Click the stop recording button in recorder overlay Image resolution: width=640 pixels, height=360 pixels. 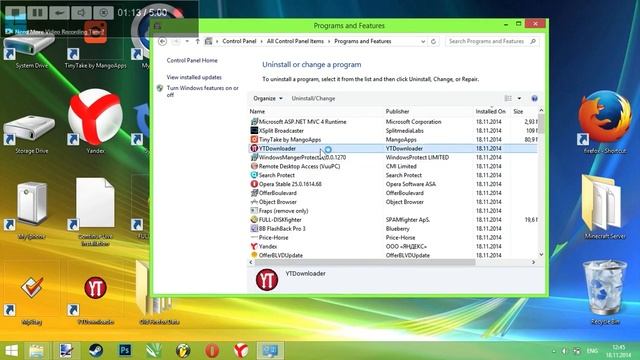(x=16, y=12)
